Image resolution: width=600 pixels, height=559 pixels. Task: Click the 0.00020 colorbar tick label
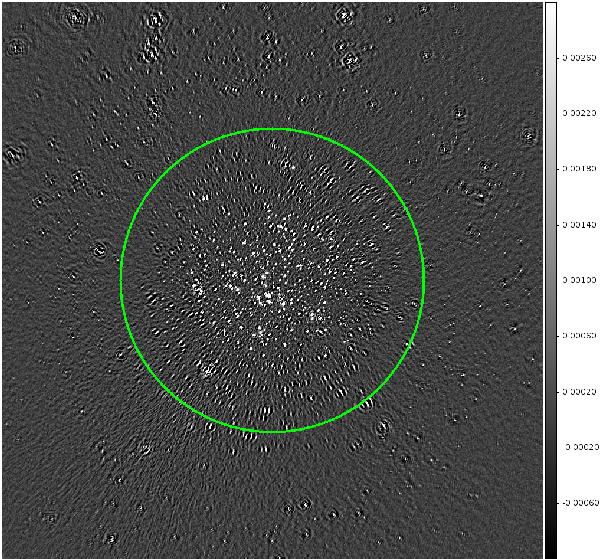click(582, 393)
